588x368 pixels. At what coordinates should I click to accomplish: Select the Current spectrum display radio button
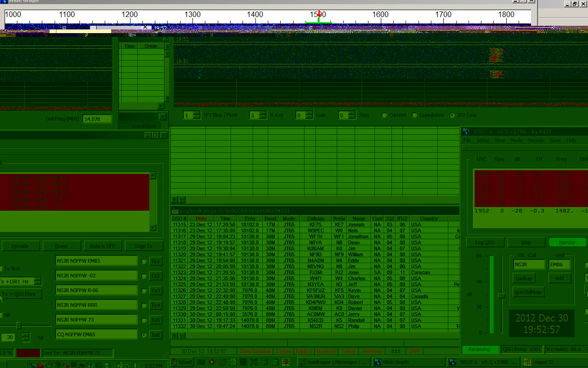(384, 115)
